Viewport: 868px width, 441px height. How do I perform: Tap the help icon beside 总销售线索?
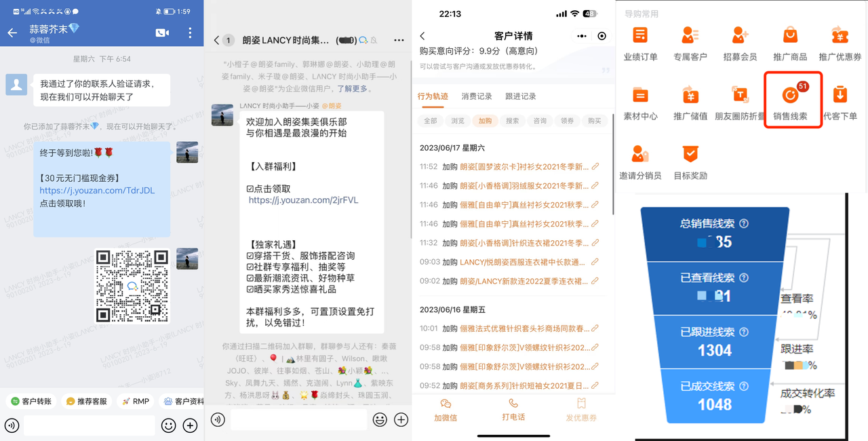pyautogui.click(x=744, y=224)
